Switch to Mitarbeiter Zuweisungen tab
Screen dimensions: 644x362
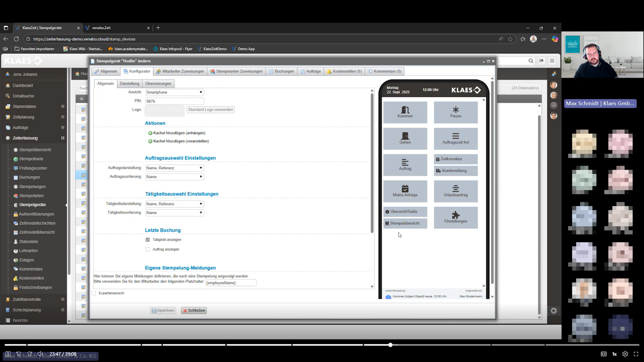click(x=180, y=72)
